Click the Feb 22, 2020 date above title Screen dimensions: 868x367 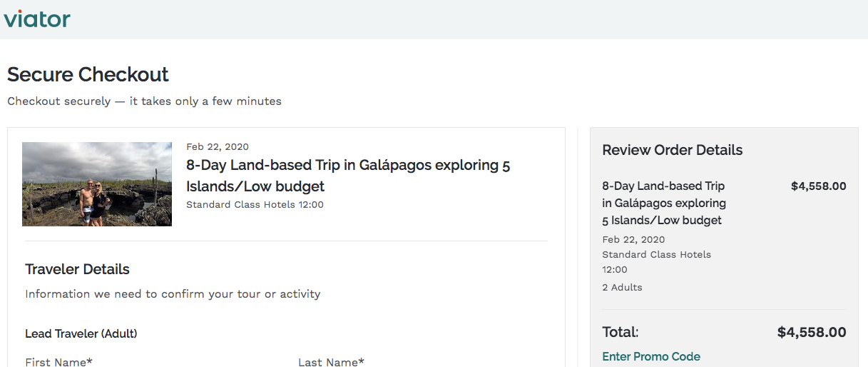(218, 147)
